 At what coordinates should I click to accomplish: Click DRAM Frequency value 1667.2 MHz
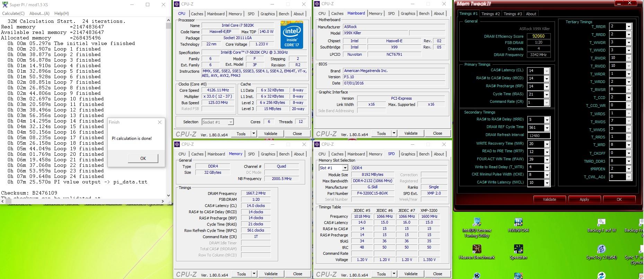(x=256, y=193)
